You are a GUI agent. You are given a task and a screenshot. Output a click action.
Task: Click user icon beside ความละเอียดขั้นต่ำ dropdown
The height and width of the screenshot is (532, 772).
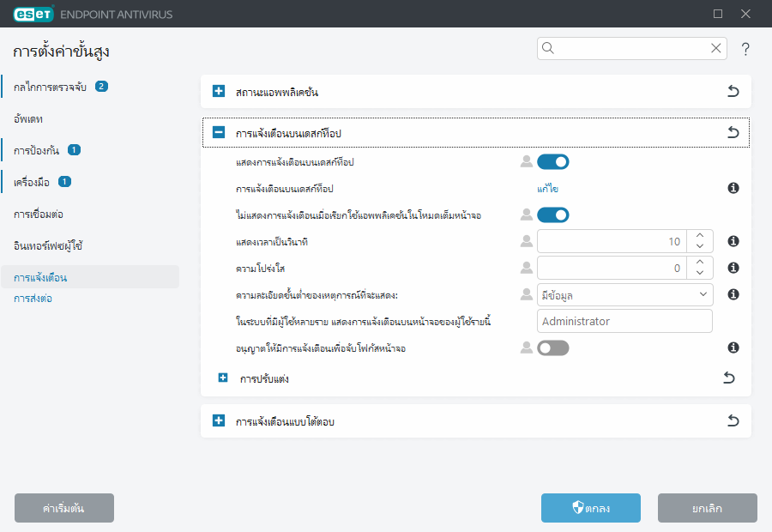[527, 294]
